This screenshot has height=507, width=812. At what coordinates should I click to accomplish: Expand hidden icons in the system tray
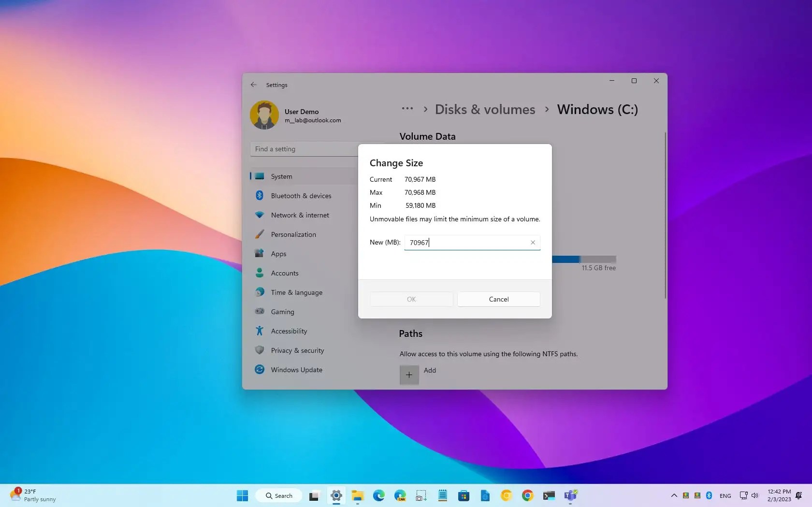coord(674,495)
